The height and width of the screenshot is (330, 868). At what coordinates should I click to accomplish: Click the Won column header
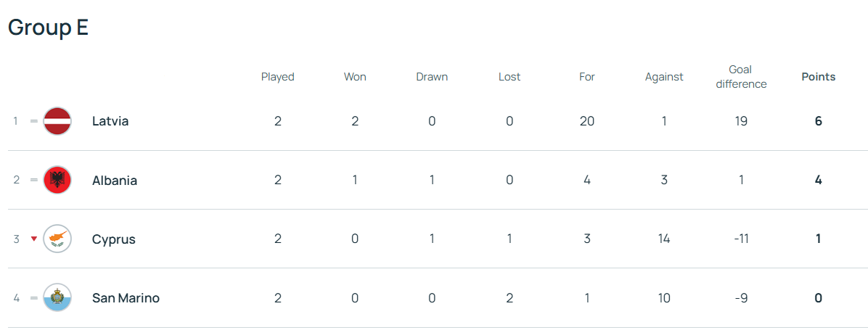[355, 77]
